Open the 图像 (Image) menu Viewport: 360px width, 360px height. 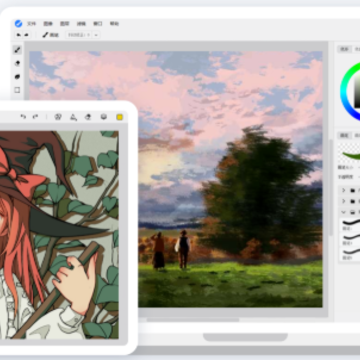pyautogui.click(x=48, y=24)
